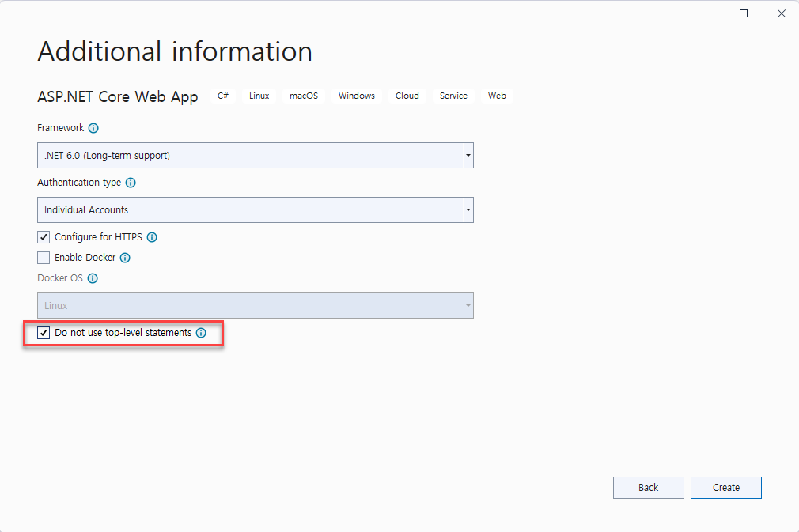
Task: Open the Framework dropdown
Action: pyautogui.click(x=255, y=156)
